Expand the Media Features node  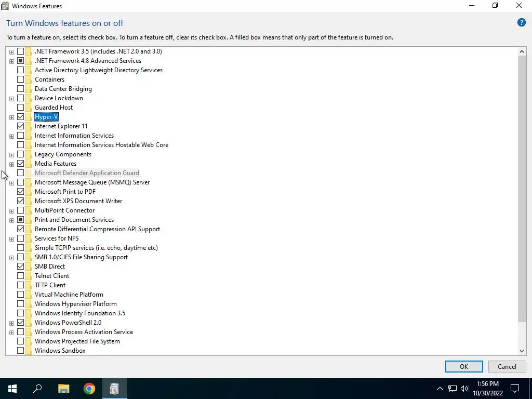[x=11, y=164]
